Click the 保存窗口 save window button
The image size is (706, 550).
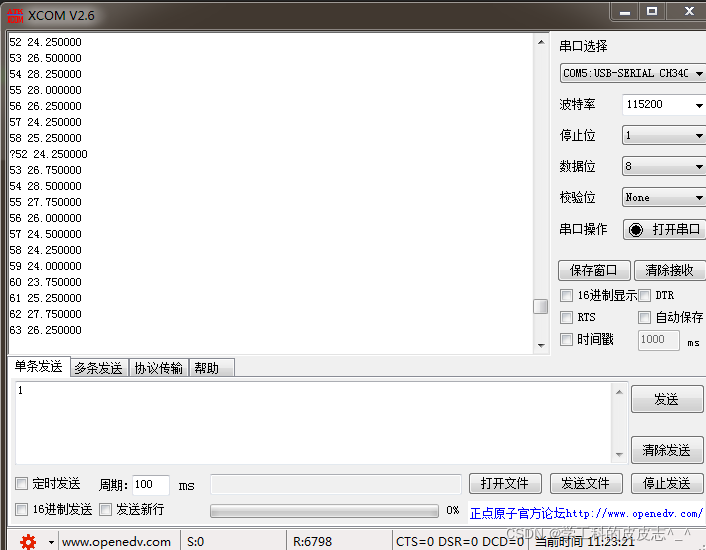click(594, 270)
